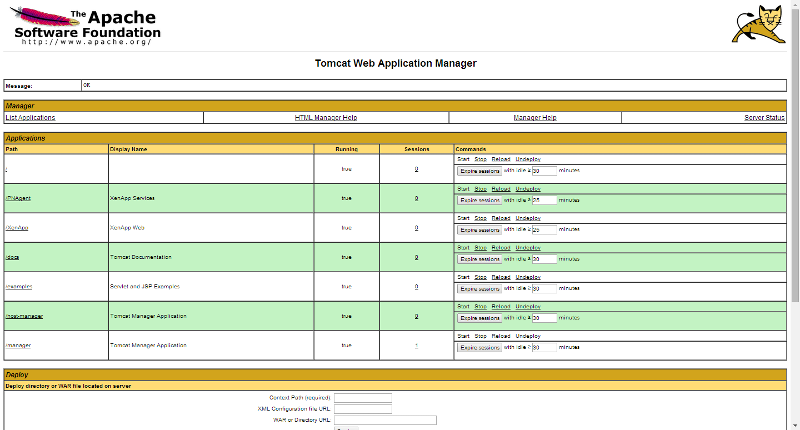Click the page's vertical scrollbar thumb
Screen dimensions: 800x430
[795, 156]
